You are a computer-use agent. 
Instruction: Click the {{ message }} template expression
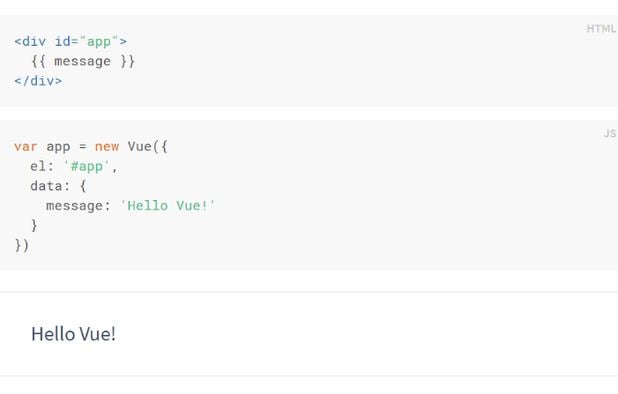(x=83, y=61)
